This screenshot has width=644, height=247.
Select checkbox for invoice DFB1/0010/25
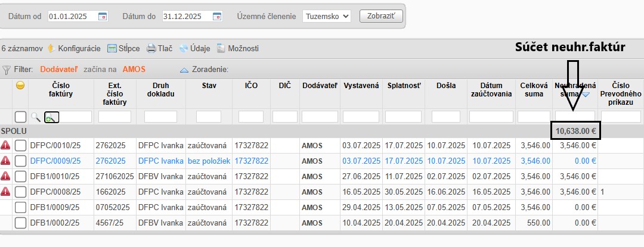point(20,177)
